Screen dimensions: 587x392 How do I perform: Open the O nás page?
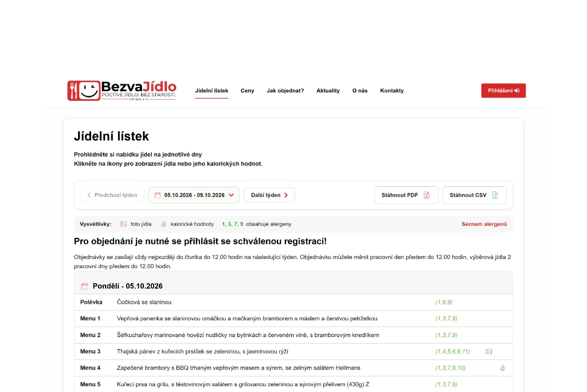[x=360, y=91]
